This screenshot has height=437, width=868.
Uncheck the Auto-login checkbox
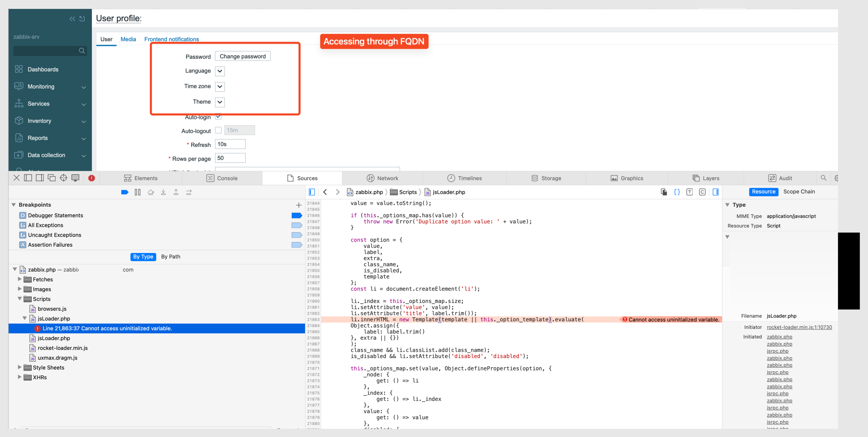click(218, 117)
